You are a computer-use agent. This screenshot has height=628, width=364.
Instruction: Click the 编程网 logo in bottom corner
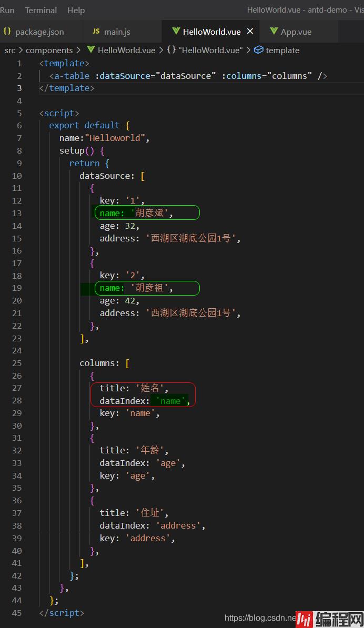[x=329, y=619]
